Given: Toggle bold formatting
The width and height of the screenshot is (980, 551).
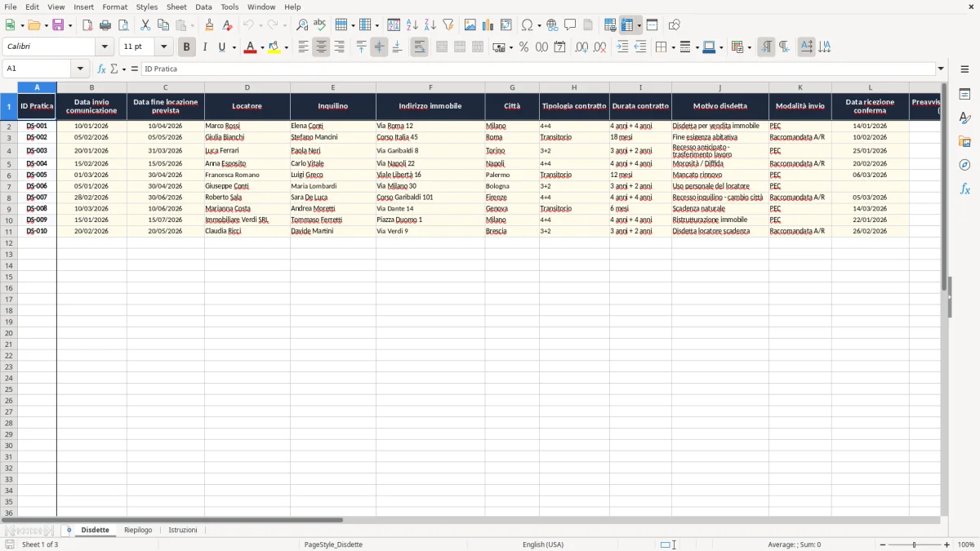Looking at the screenshot, I should click(186, 47).
